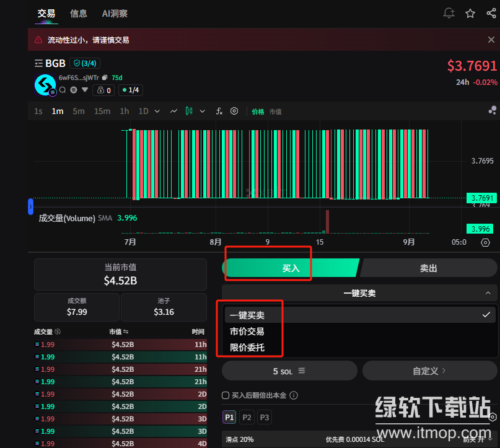Enable 买入后翻倍出本金 checkbox

click(x=226, y=395)
